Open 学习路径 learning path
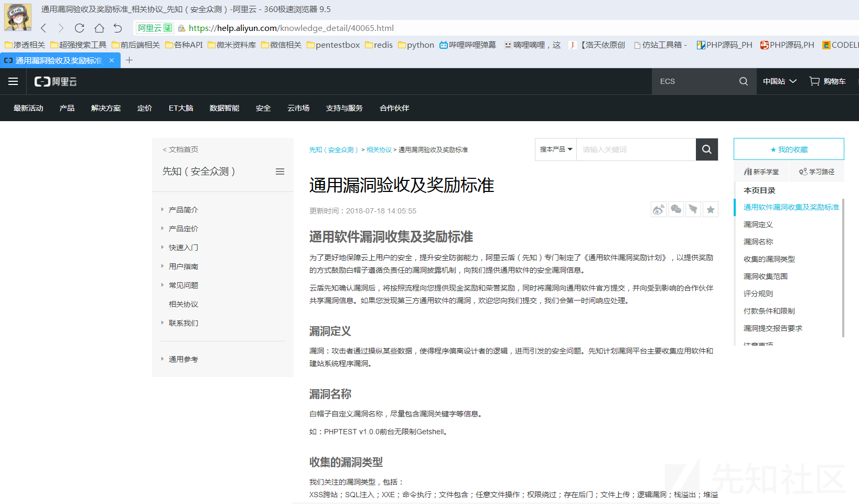Viewport: 859px width, 504px height. (x=817, y=171)
